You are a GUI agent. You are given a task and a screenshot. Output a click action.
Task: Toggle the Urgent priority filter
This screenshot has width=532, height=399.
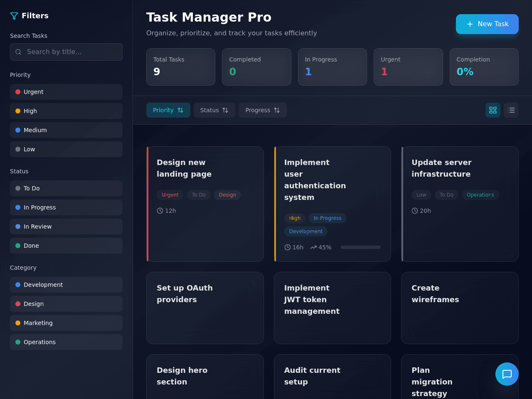(66, 92)
